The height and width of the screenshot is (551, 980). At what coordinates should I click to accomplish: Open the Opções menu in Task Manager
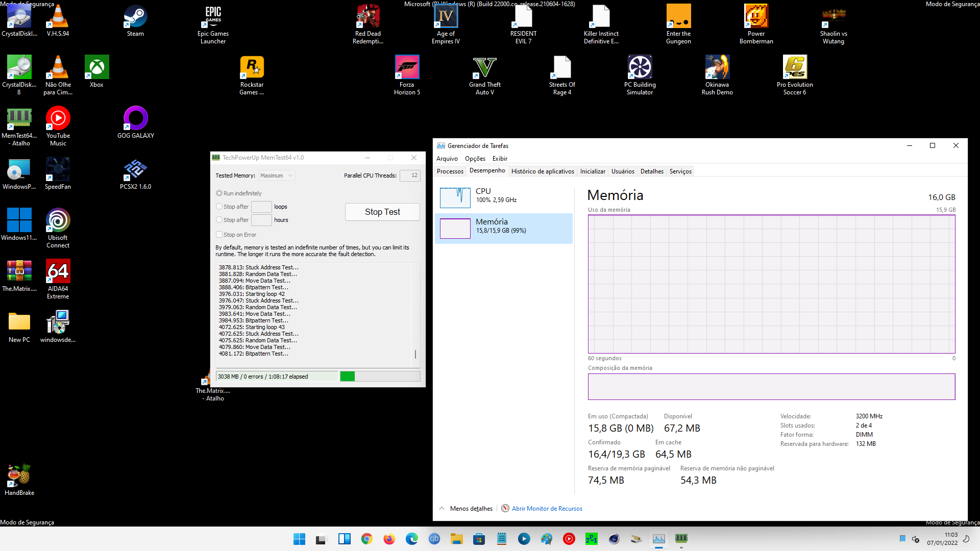click(x=475, y=159)
